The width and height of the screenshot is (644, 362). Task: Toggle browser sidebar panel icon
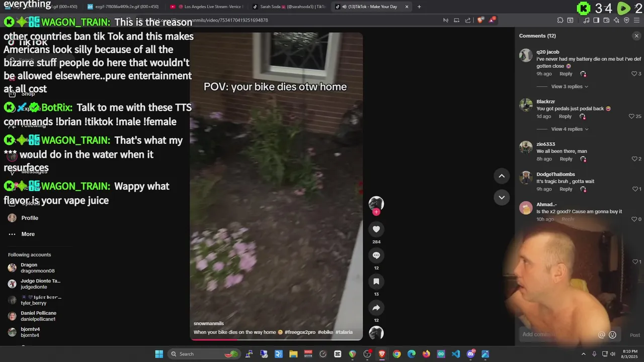pyautogui.click(x=596, y=20)
